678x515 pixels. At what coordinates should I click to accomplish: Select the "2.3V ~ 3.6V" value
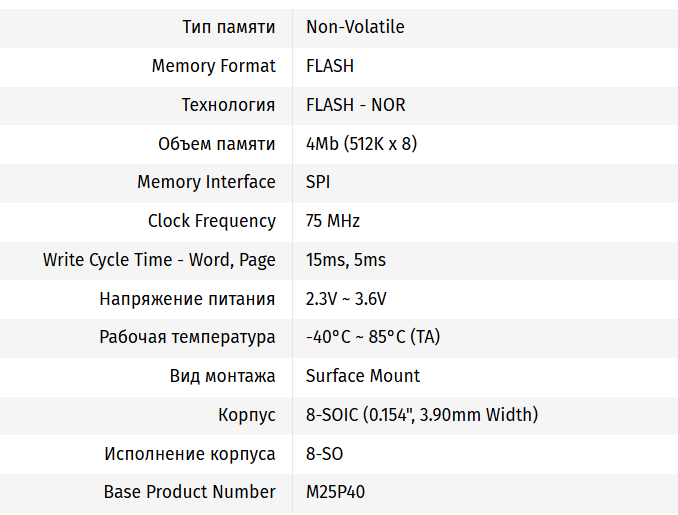[x=346, y=299]
